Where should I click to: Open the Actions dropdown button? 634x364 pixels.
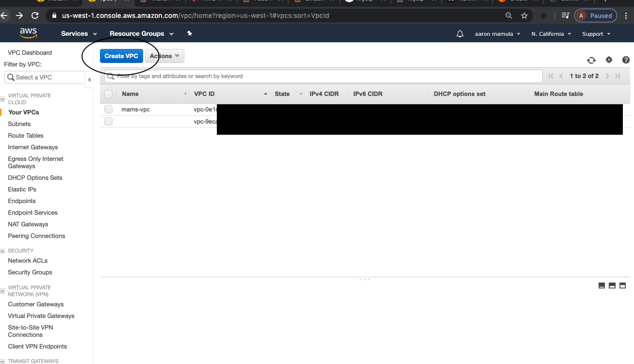pos(164,56)
